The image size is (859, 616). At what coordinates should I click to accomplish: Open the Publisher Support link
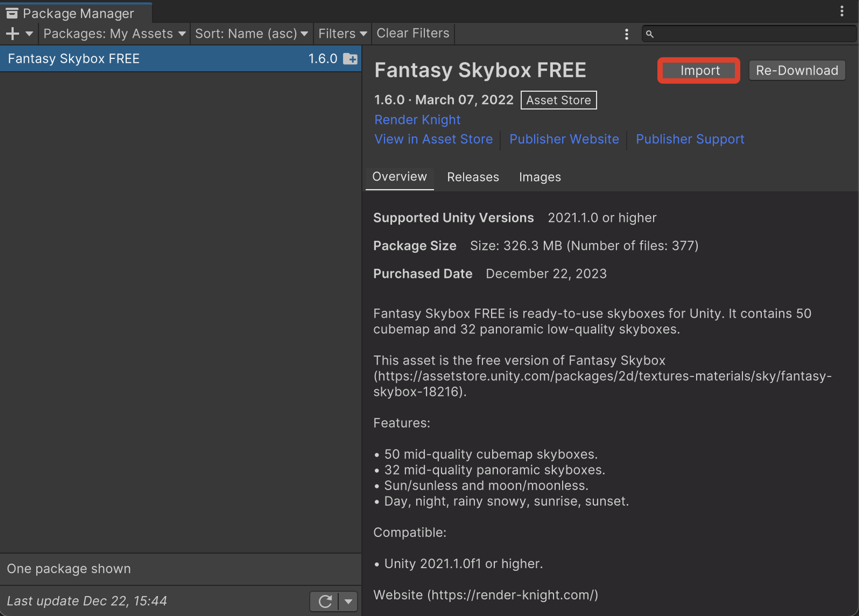coord(690,139)
